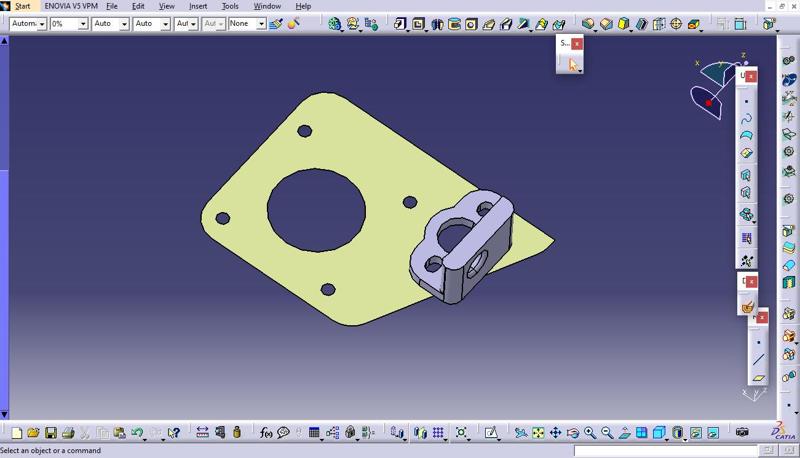This screenshot has height=458, width=800.
Task: Click the Normal View icon
Action: (x=624, y=433)
